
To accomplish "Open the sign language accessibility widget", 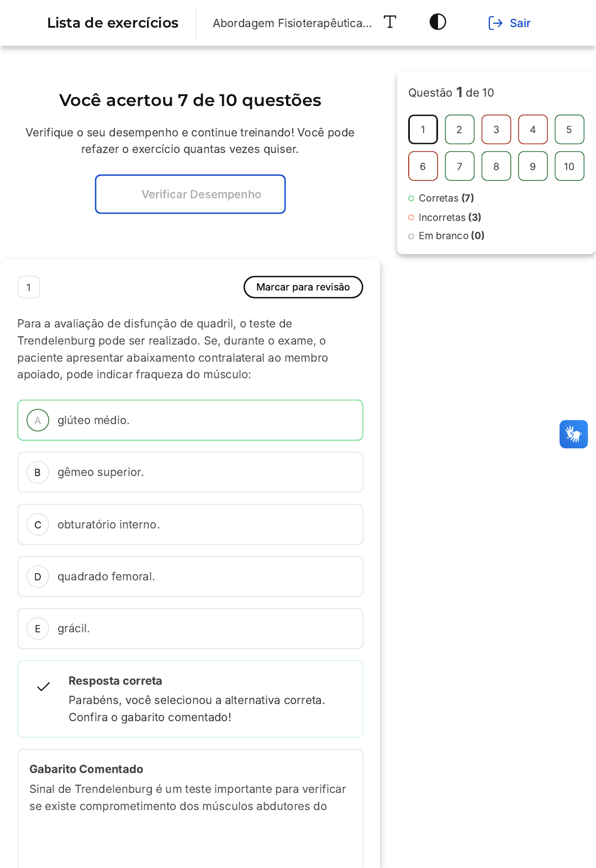I will coord(573,434).
